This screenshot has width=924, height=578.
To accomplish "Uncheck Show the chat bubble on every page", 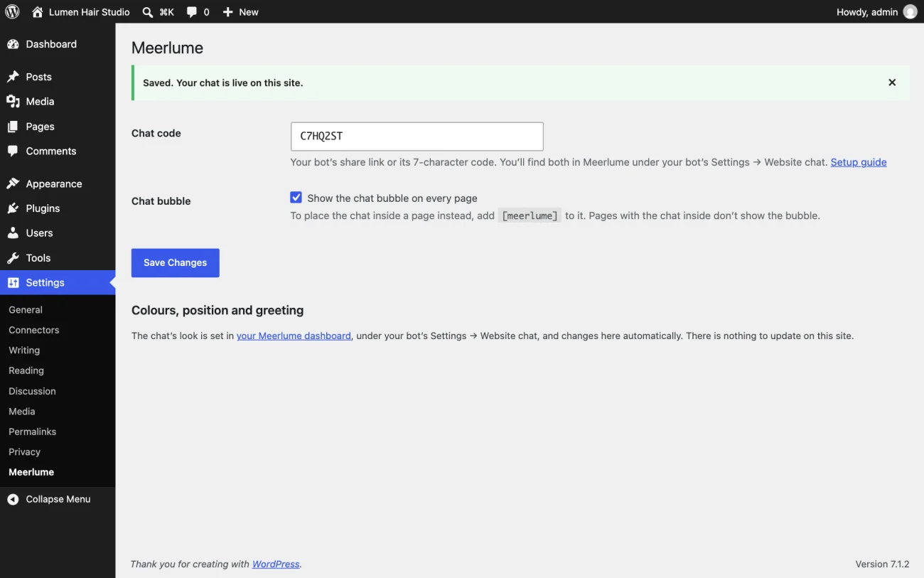I will tap(296, 198).
